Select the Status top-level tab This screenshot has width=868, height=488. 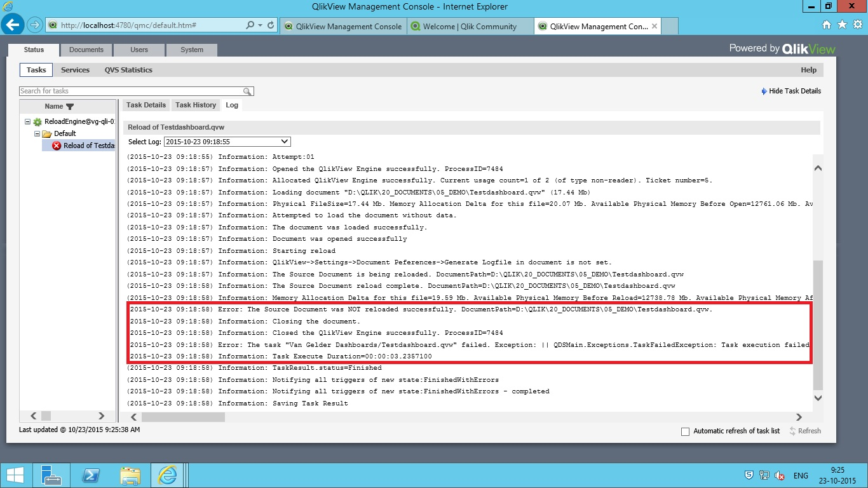pyautogui.click(x=34, y=50)
